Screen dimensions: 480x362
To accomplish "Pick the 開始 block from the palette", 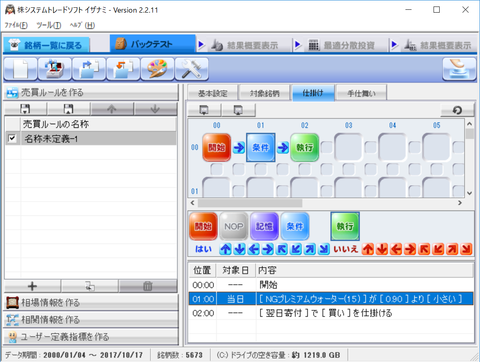I will pos(203,226).
